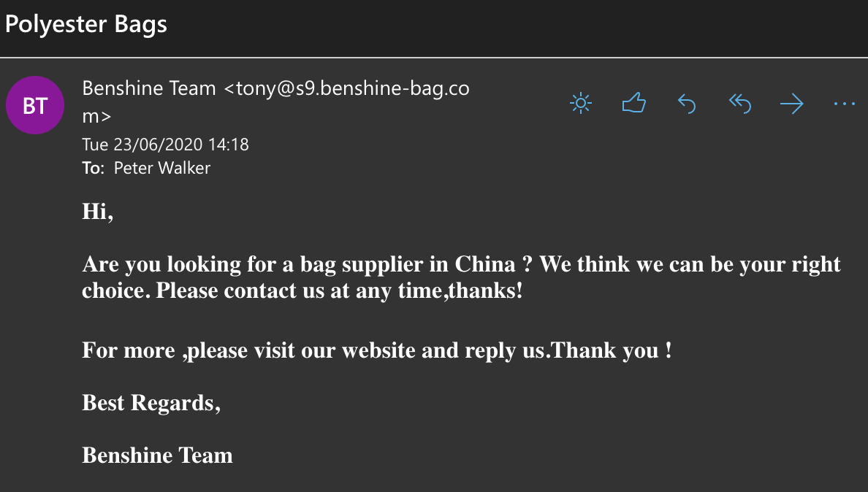This screenshot has width=868, height=492.
Task: Click the purple BT sender avatar
Action: point(35,106)
